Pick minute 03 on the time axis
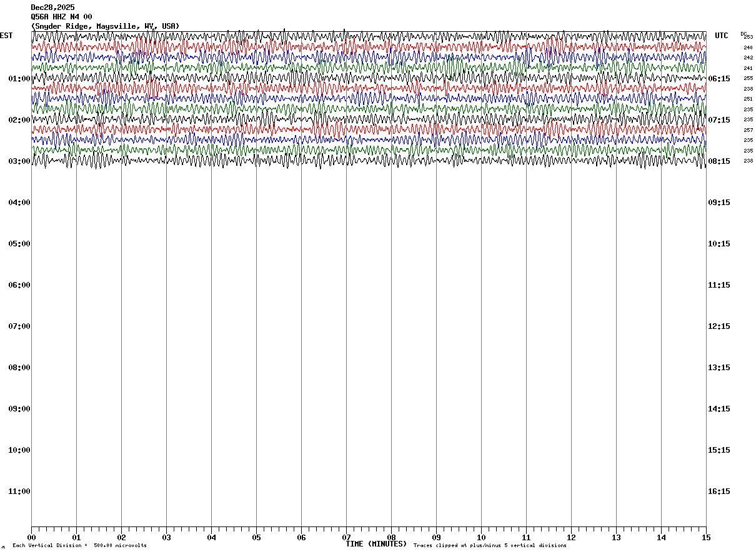The height and width of the screenshot is (554, 756). (x=166, y=538)
